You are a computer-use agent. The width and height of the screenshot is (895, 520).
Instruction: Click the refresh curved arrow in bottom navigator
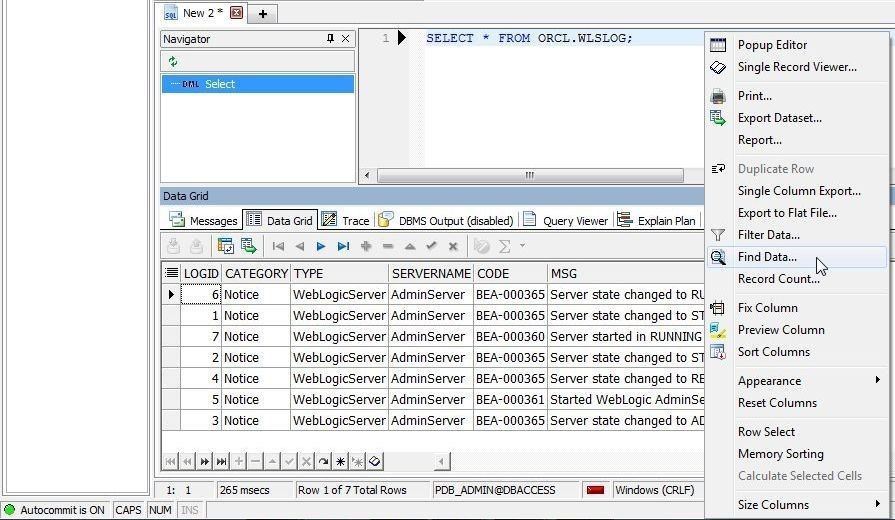[x=324, y=461]
